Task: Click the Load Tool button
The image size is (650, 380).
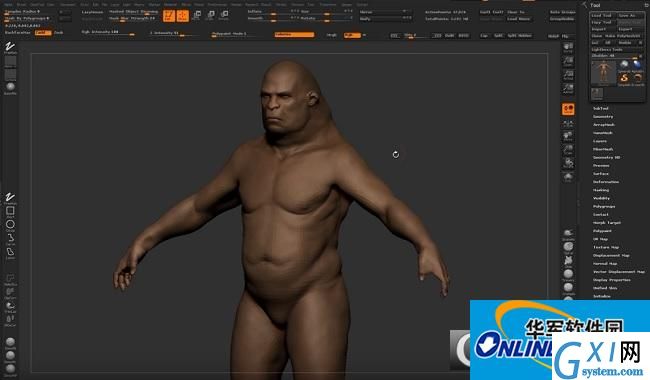Action: pyautogui.click(x=603, y=15)
